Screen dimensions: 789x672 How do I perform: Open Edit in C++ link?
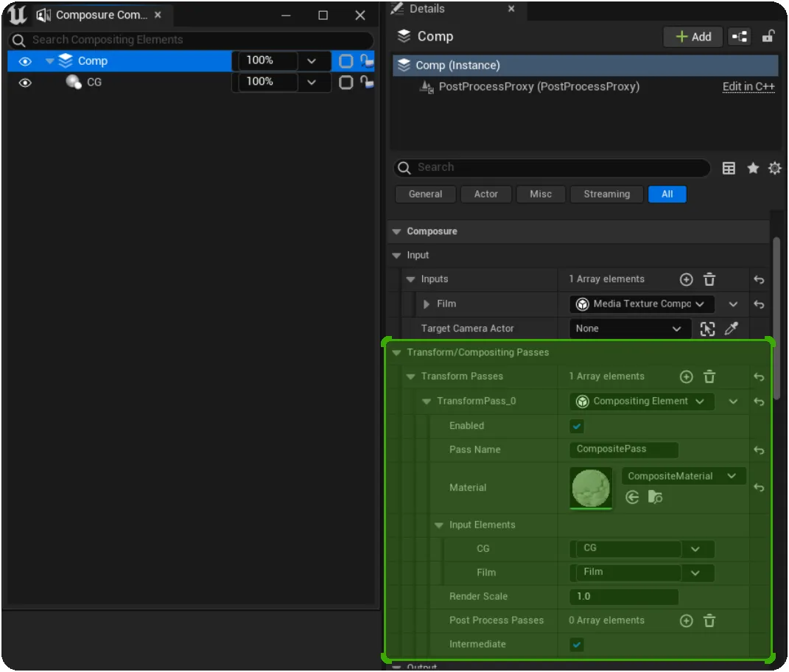[748, 87]
